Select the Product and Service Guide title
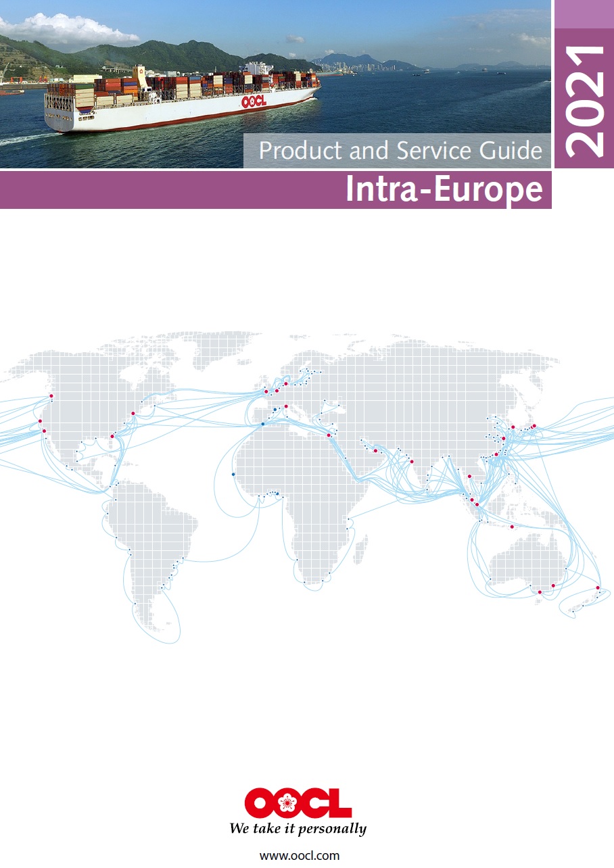This screenshot has width=614, height=868. click(400, 151)
